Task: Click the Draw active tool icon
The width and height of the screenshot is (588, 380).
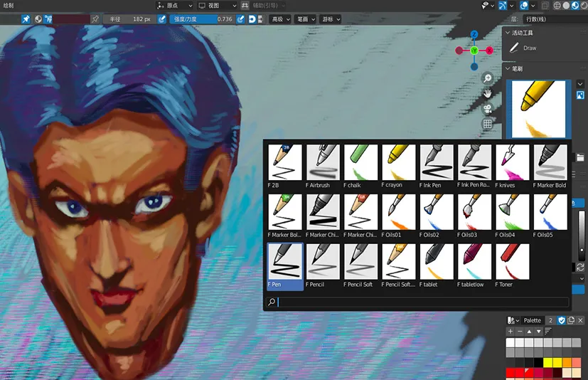Action: [x=514, y=48]
